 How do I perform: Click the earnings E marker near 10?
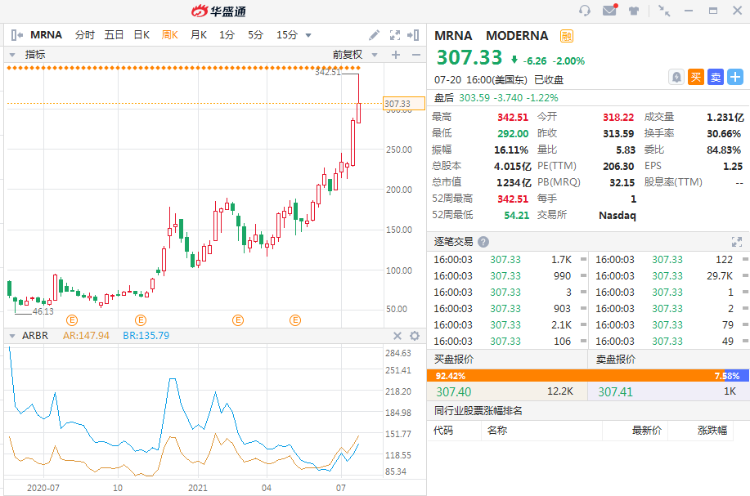pyautogui.click(x=140, y=320)
